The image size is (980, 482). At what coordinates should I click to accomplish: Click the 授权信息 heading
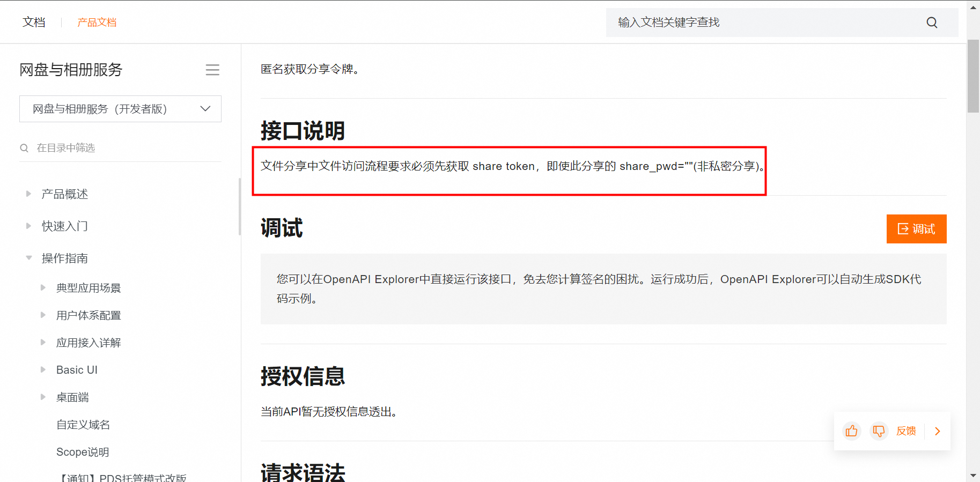tap(303, 376)
